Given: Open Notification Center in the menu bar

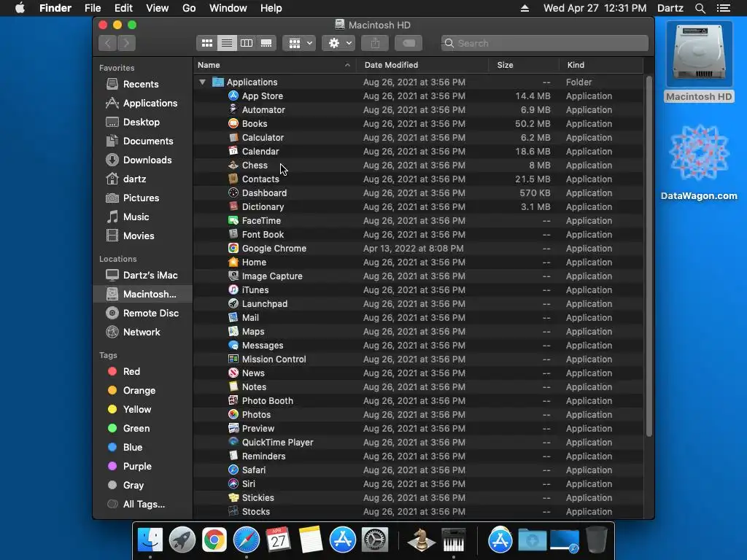Looking at the screenshot, I should coord(723,8).
